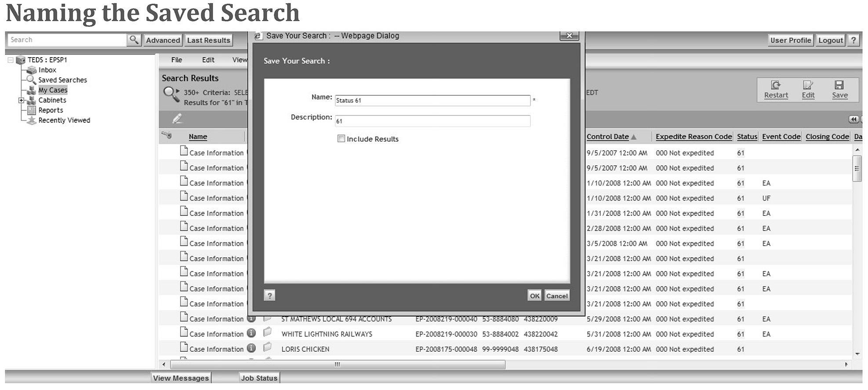Enable the Include Results checkbox

point(341,139)
